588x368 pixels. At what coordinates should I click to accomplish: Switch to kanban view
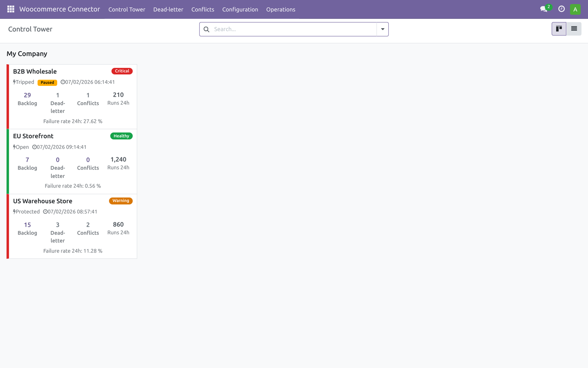coord(559,29)
